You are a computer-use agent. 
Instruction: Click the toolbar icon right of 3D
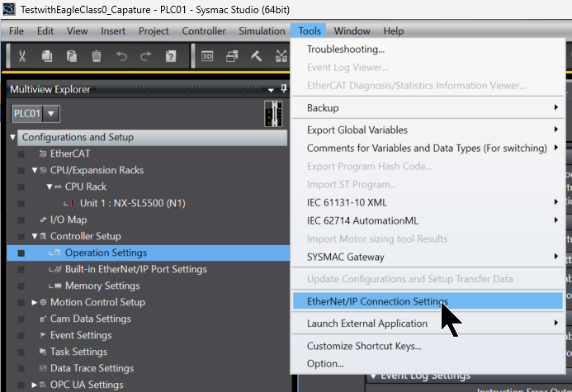point(232,56)
